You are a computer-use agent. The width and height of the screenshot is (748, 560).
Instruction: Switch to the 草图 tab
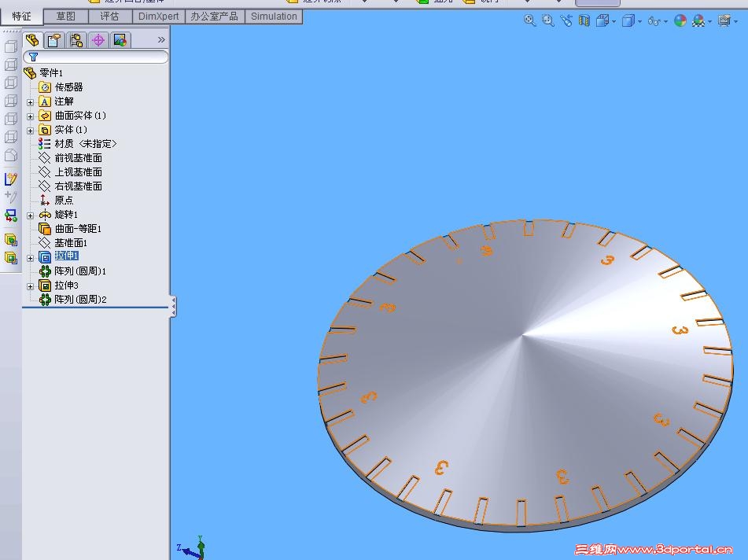pos(66,17)
